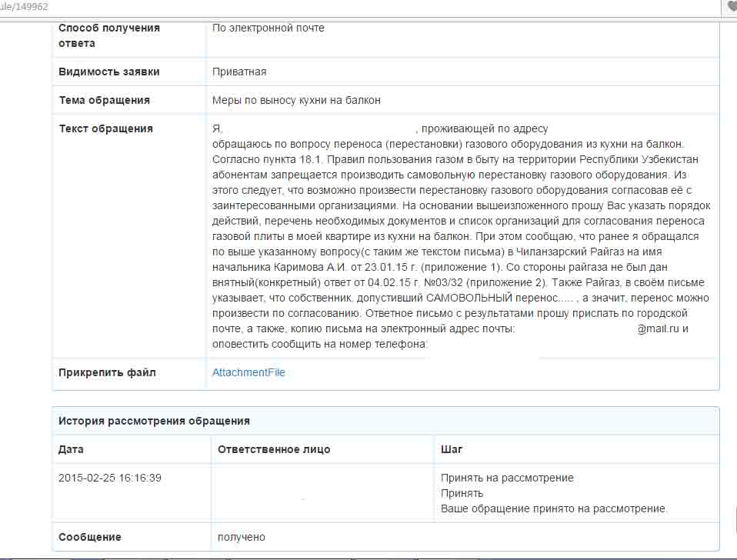
Task: Select the timestamp 2015-02-25 16:16:39
Action: coord(110,478)
